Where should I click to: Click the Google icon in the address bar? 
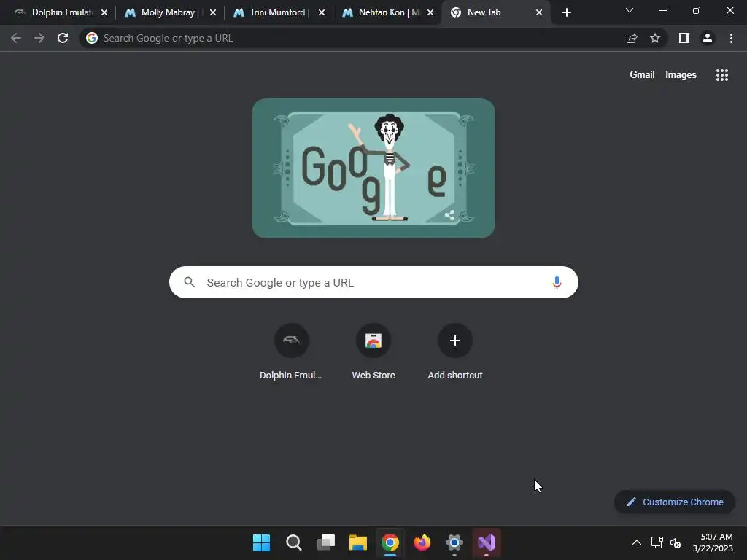(92, 38)
